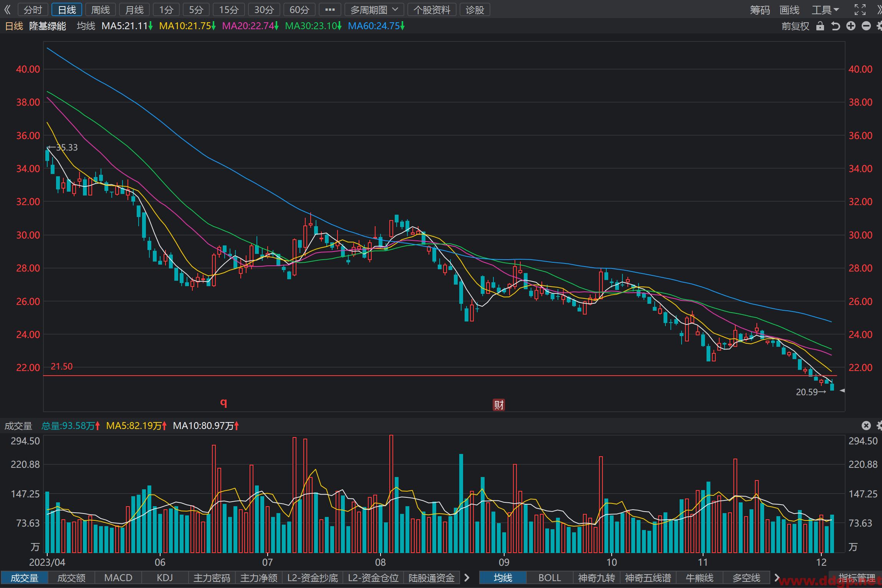
Task: Click the 财 earnings marker on chart
Action: coord(499,405)
